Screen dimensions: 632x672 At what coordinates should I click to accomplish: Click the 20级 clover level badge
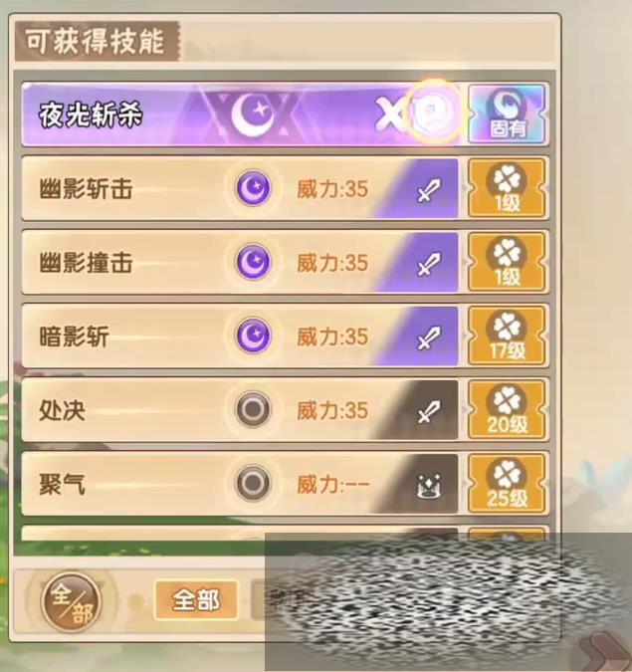click(x=508, y=409)
